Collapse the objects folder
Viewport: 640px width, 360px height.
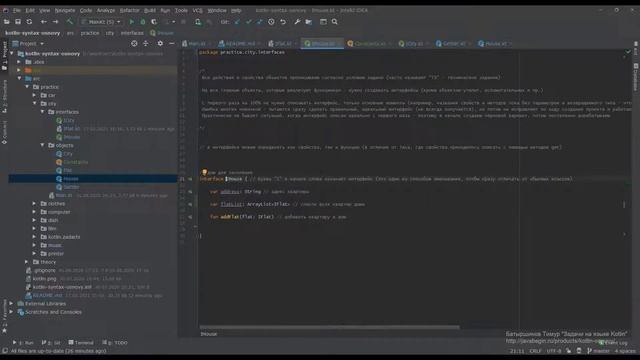click(42, 145)
